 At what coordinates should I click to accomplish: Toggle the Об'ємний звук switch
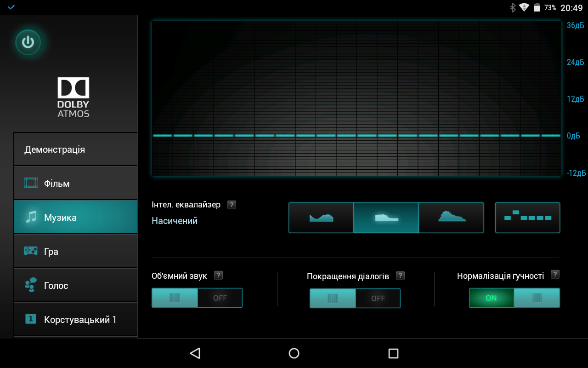[197, 298]
